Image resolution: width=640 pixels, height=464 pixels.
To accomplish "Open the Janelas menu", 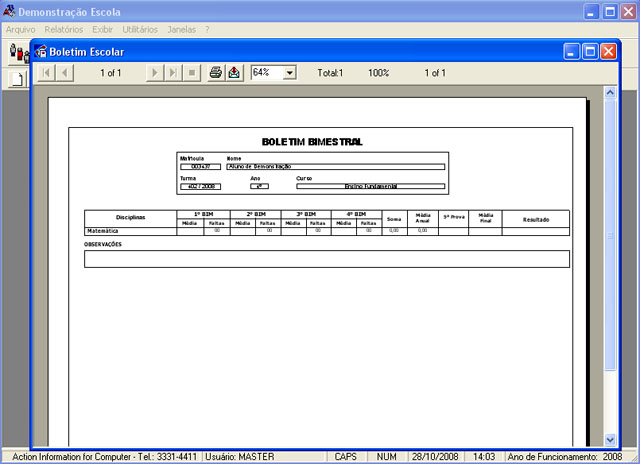I will click(182, 30).
